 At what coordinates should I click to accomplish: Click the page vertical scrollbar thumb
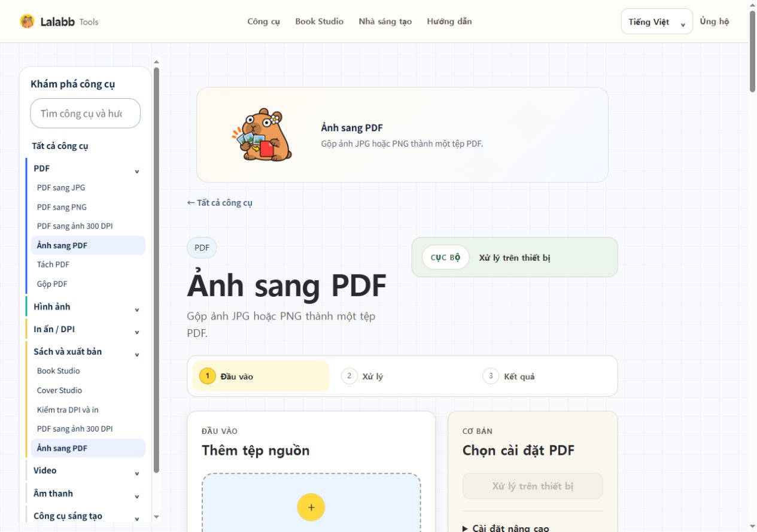[x=752, y=51]
